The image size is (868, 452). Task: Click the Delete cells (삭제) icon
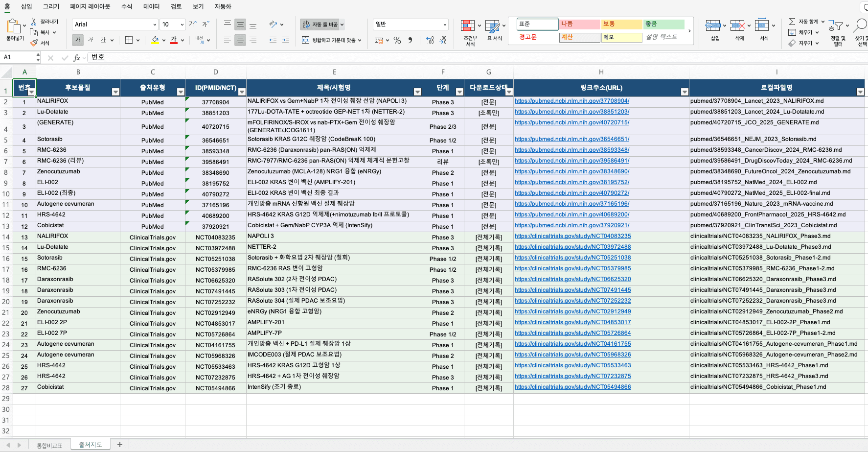point(737,25)
